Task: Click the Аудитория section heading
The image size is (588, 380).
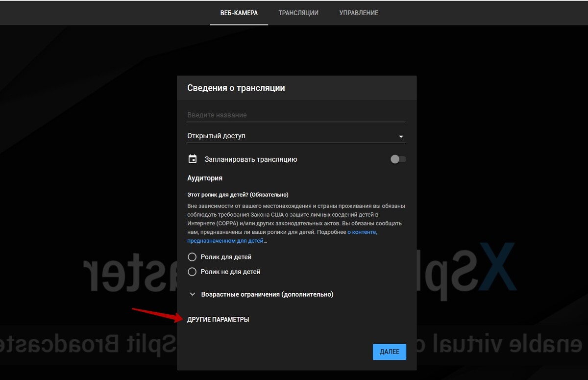Action: pos(205,178)
